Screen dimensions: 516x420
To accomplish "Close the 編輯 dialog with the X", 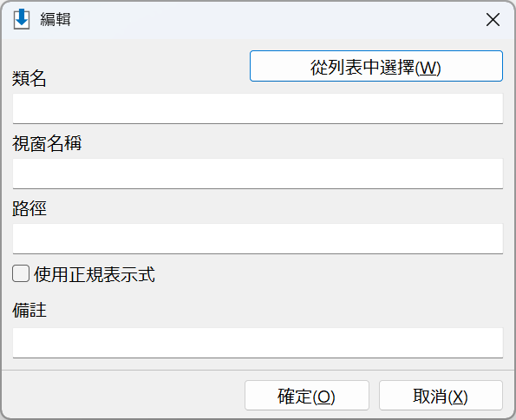I will pyautogui.click(x=493, y=20).
